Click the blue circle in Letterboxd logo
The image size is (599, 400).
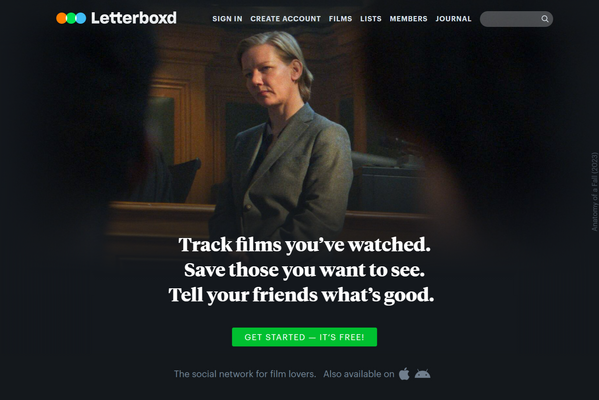pos(81,18)
